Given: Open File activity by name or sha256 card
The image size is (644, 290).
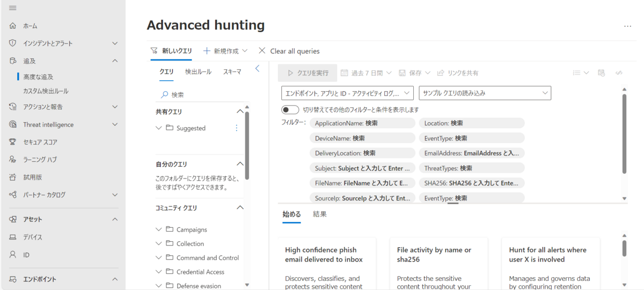Looking at the screenshot, I should tap(439, 264).
